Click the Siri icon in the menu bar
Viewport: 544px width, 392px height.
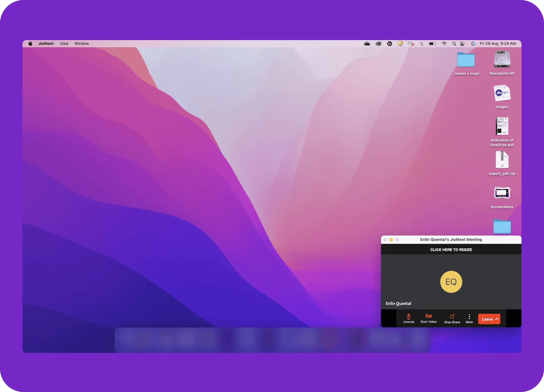coord(473,43)
